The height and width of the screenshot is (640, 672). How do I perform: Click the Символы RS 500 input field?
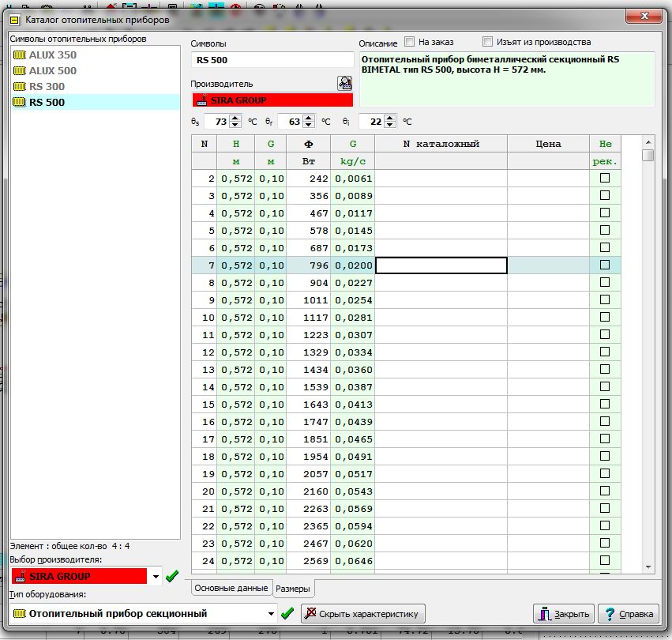[x=272, y=60]
